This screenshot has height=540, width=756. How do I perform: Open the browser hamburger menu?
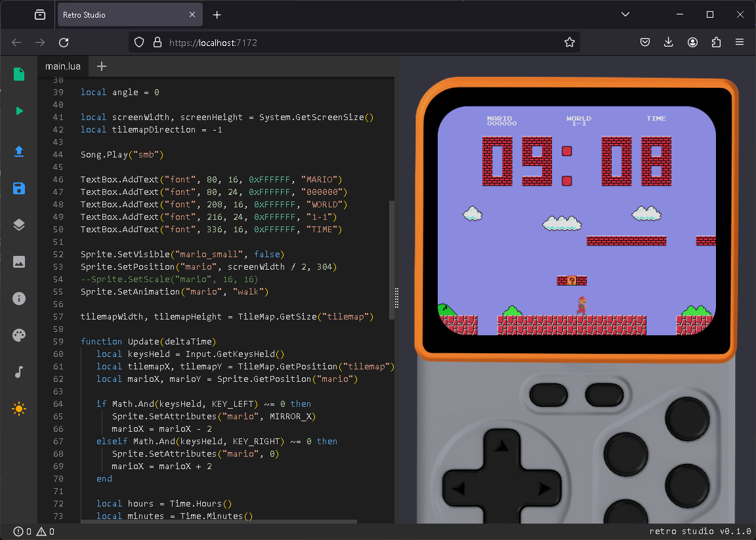click(x=740, y=43)
